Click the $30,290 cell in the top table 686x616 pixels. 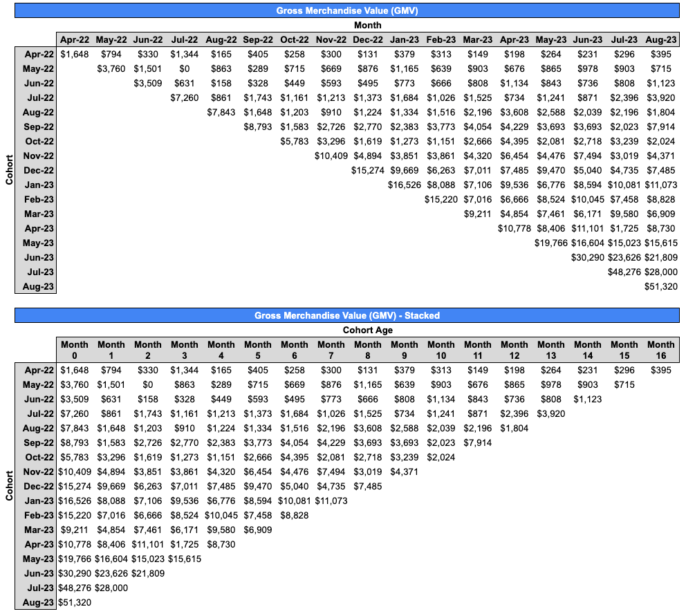pyautogui.click(x=588, y=257)
